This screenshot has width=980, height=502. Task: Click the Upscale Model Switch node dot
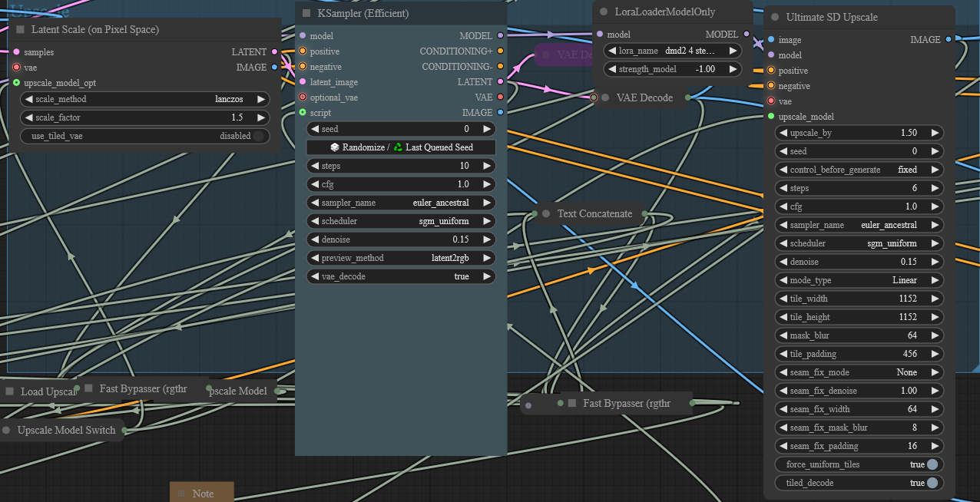pyautogui.click(x=6, y=430)
